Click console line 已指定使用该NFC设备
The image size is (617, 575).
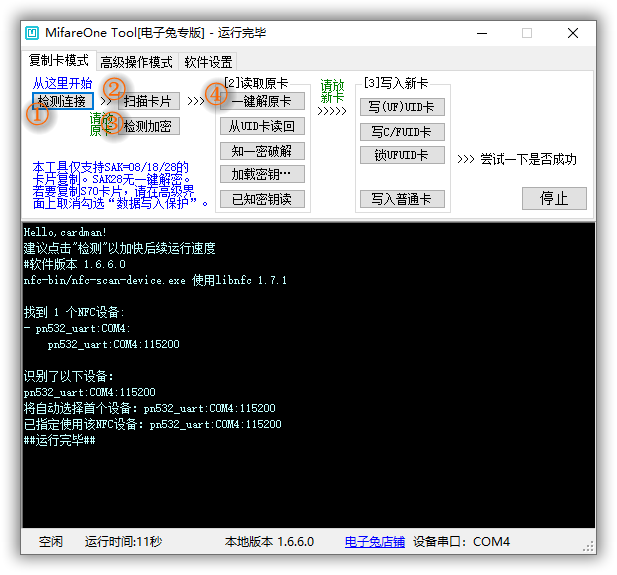pos(153,424)
